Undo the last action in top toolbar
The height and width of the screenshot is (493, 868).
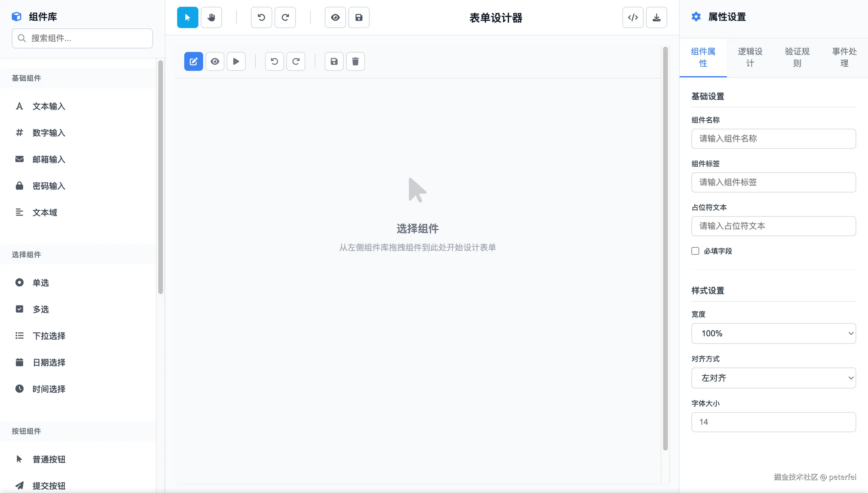261,17
